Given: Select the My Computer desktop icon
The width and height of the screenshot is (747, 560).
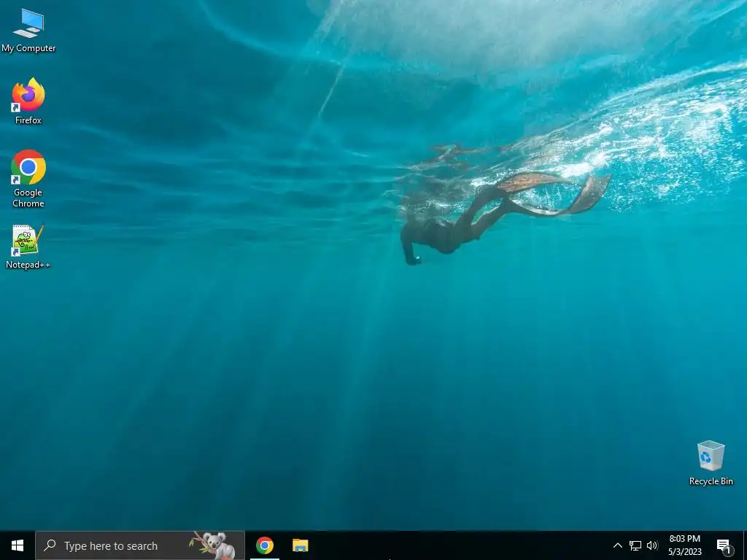Looking at the screenshot, I should tap(28, 31).
